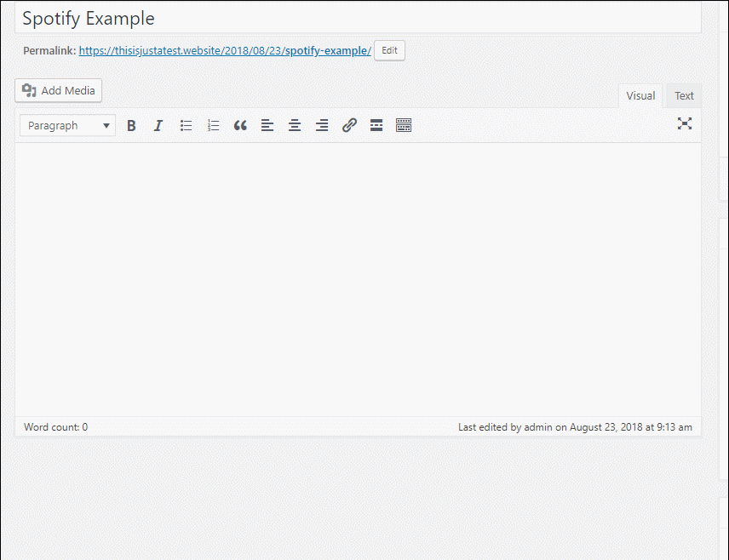The height and width of the screenshot is (560, 729).
Task: Enable distraction-free writing mode
Action: point(685,123)
